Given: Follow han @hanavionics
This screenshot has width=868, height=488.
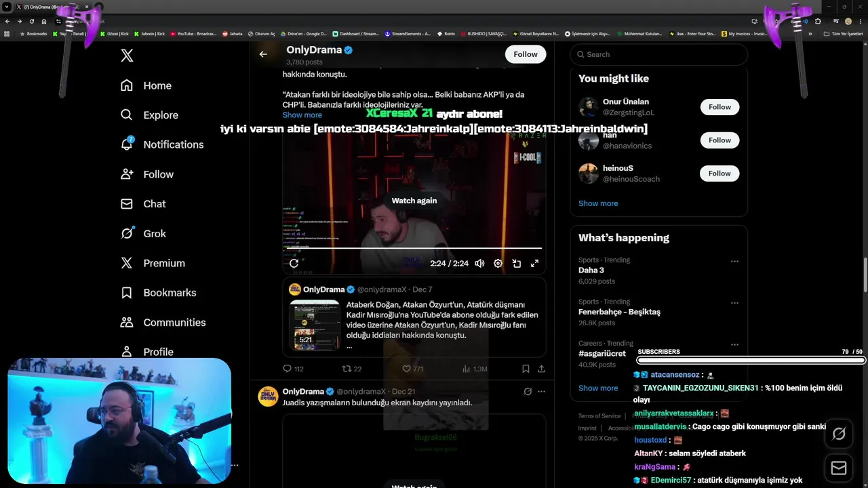Looking at the screenshot, I should [x=719, y=140].
